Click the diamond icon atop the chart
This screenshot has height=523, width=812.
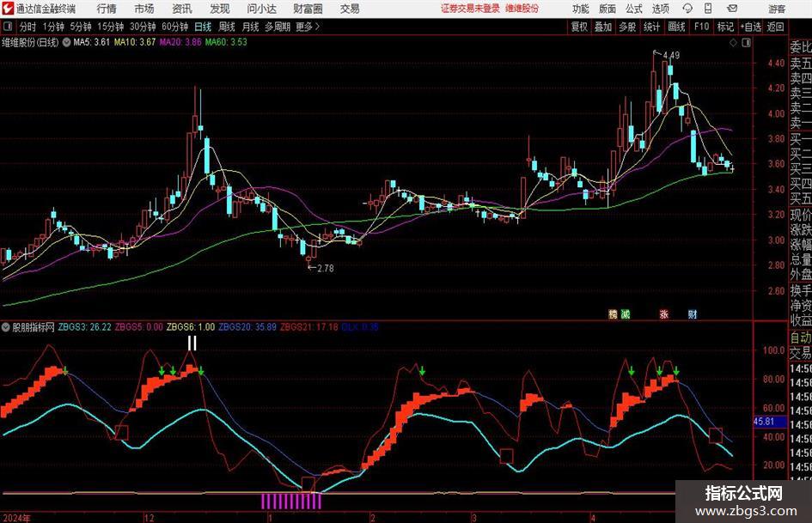click(733, 43)
